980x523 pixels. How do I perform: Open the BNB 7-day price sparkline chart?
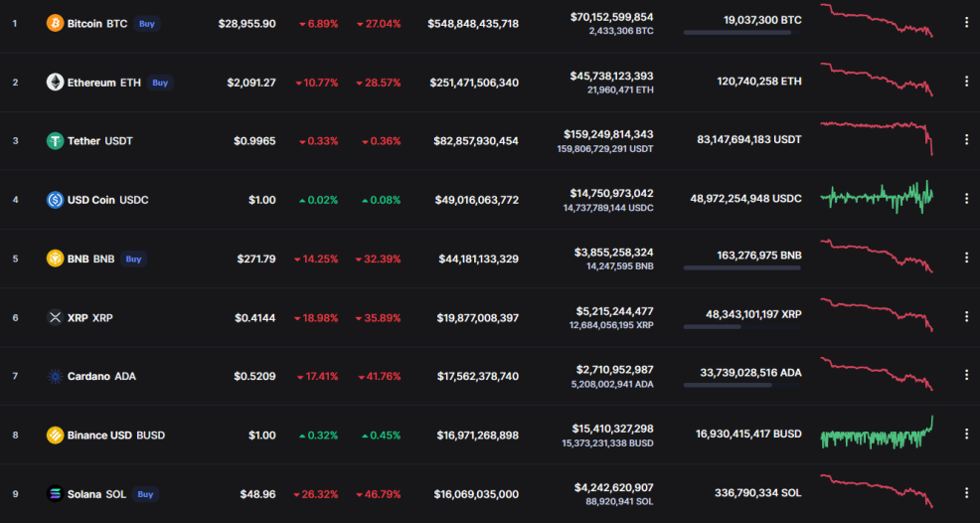(x=877, y=256)
